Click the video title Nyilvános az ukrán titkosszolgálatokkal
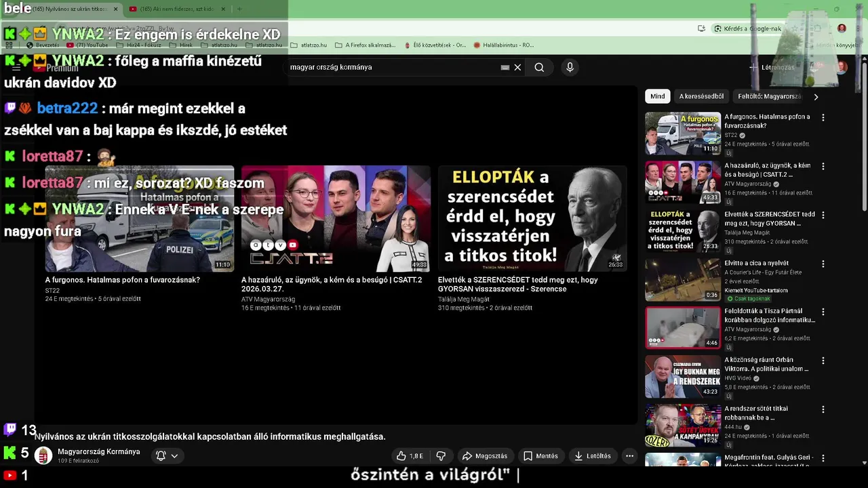 point(210,436)
